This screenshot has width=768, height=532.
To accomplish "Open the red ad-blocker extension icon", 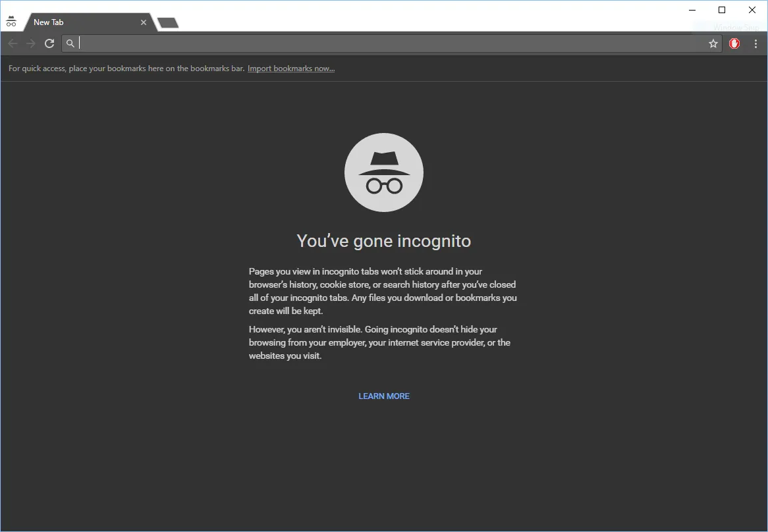I will (x=734, y=43).
